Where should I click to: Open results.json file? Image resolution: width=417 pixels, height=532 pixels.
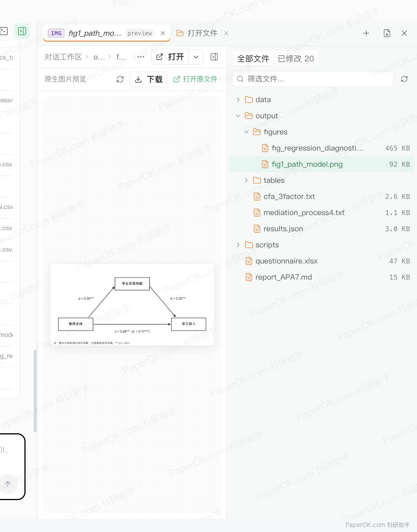322,229
